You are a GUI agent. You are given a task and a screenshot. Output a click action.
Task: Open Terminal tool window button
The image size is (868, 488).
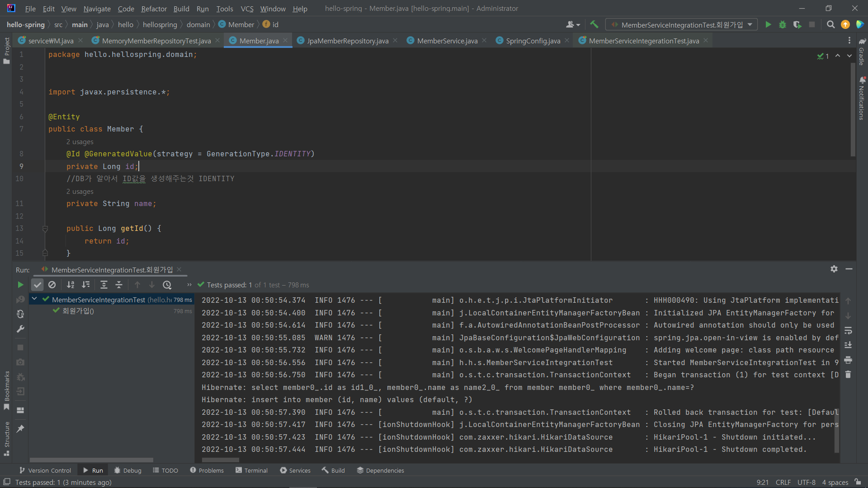point(251,470)
